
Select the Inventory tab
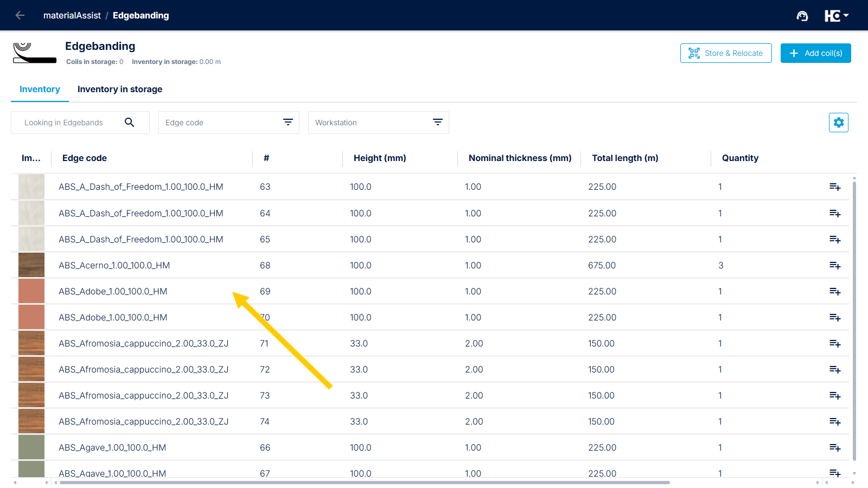point(40,89)
